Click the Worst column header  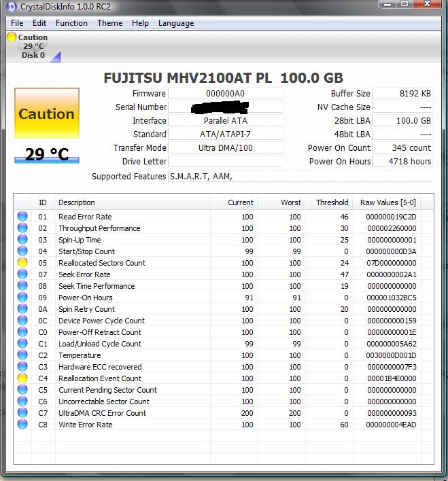[281, 202]
